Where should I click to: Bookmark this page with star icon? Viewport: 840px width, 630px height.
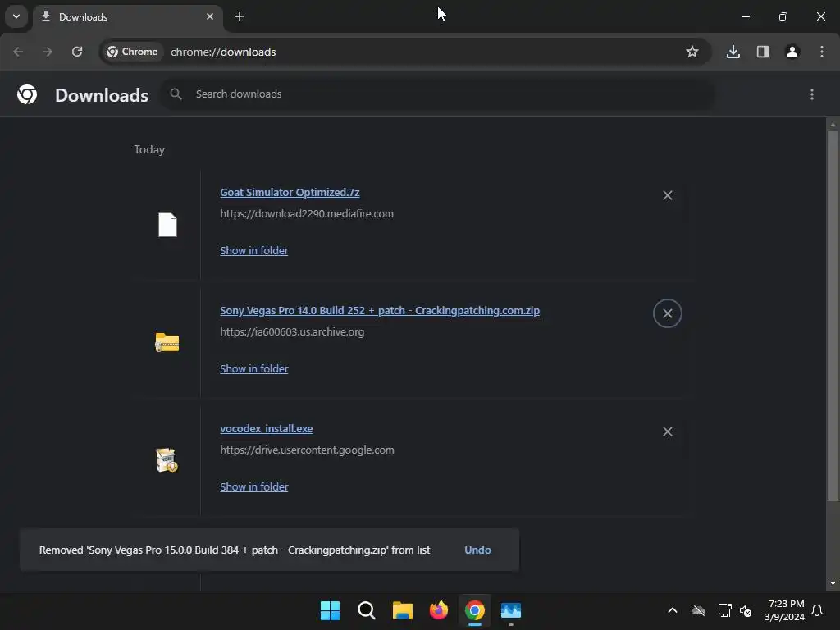692,52
